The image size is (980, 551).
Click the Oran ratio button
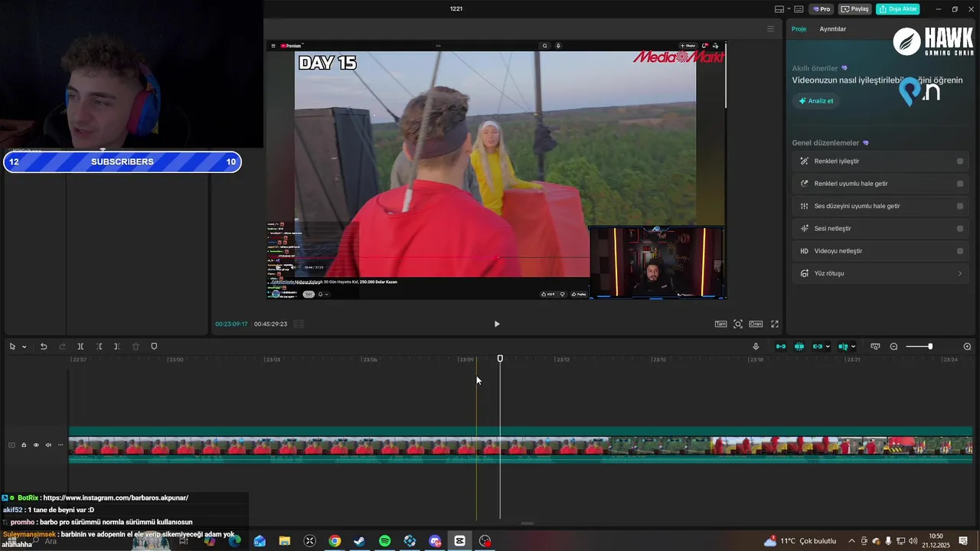tap(756, 324)
